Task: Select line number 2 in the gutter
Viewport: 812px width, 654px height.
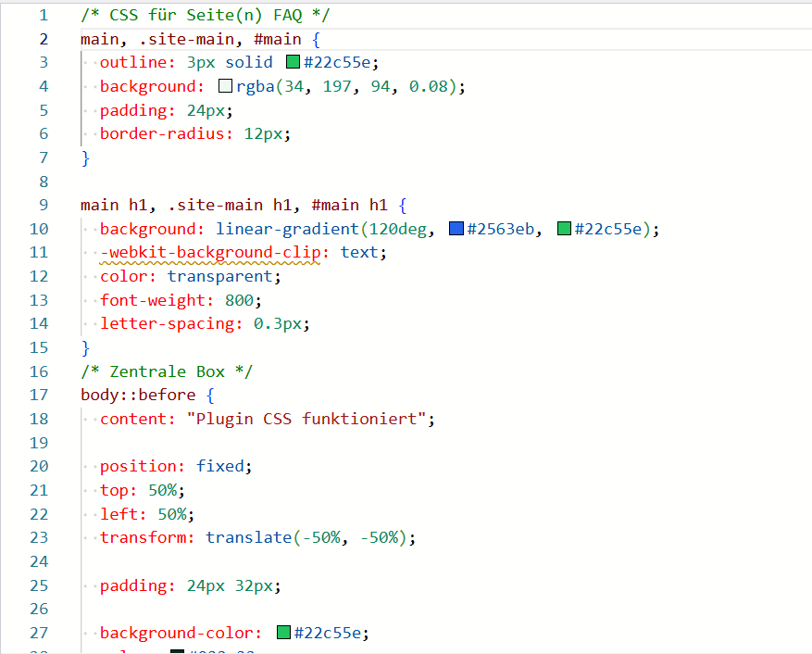Action: (43, 39)
